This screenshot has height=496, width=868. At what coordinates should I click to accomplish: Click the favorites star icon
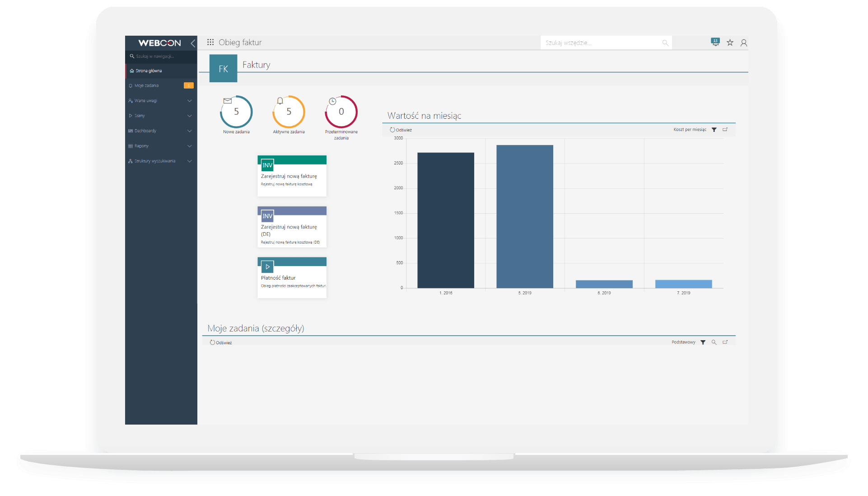click(730, 42)
